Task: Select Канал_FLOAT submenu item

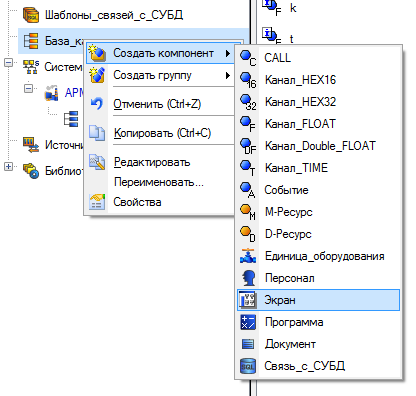Action: tap(318, 124)
